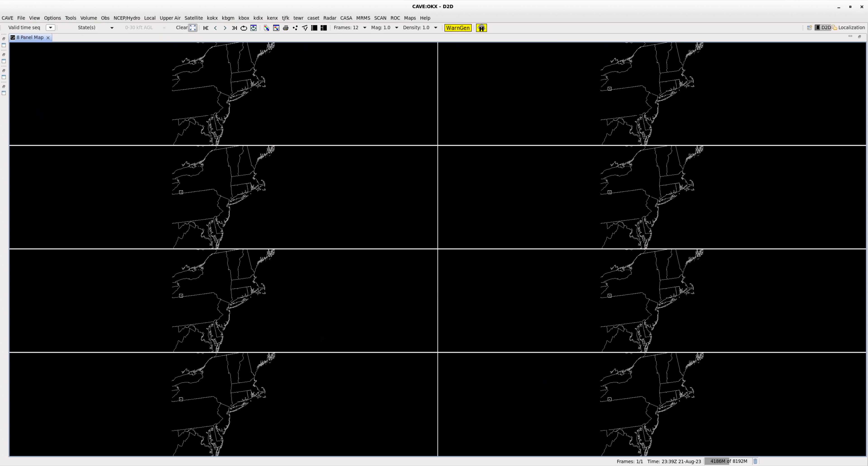The height and width of the screenshot is (466, 868).
Task: Open the tjfk radar menu
Action: tap(285, 18)
